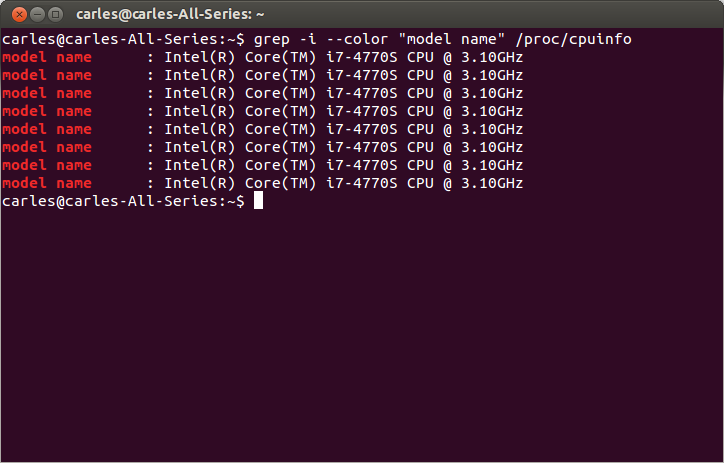Viewport: 724px width, 463px height.
Task: Maximize the terminal window
Action: (55, 14)
